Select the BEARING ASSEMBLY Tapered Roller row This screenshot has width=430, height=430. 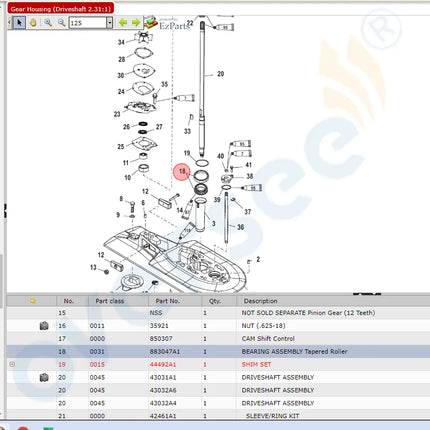click(x=218, y=351)
